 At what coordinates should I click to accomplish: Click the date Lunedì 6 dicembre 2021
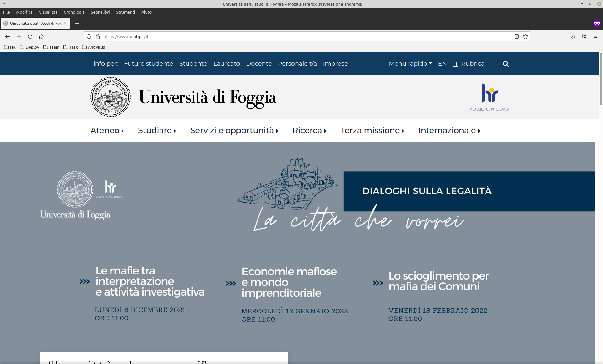coord(140,310)
